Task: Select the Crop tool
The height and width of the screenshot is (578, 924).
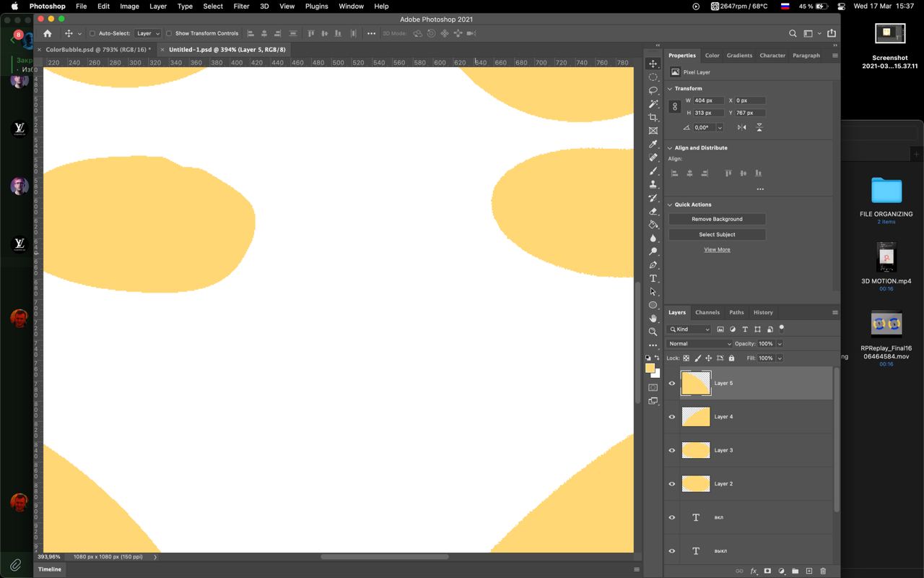Action: (x=653, y=118)
